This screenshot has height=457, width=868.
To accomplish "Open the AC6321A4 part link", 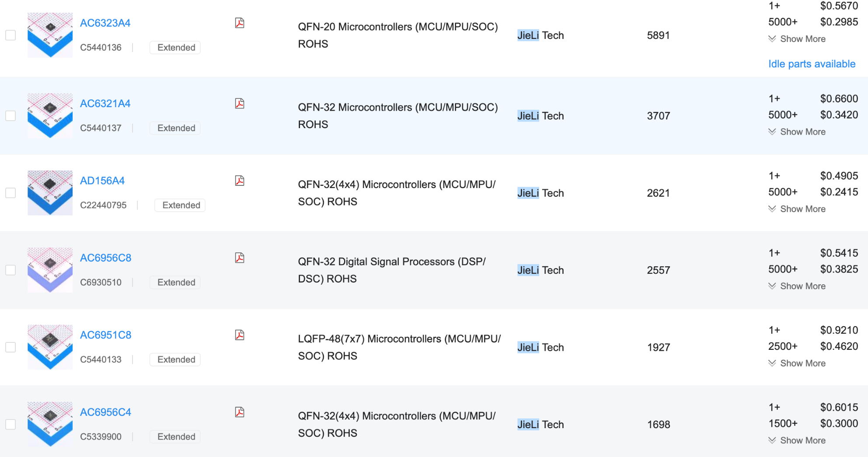I will click(105, 104).
